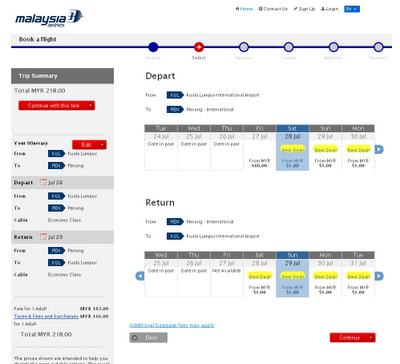The height and width of the screenshot is (364, 400).
Task: Click the Tue column header in the Depart calendar
Action: (161, 128)
